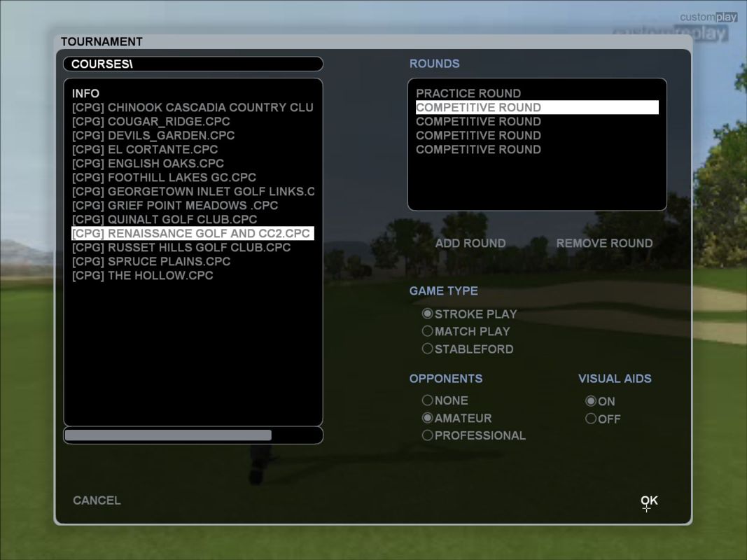Choose Amateur opponents
Viewport: 747px width, 560px height.
pos(428,418)
